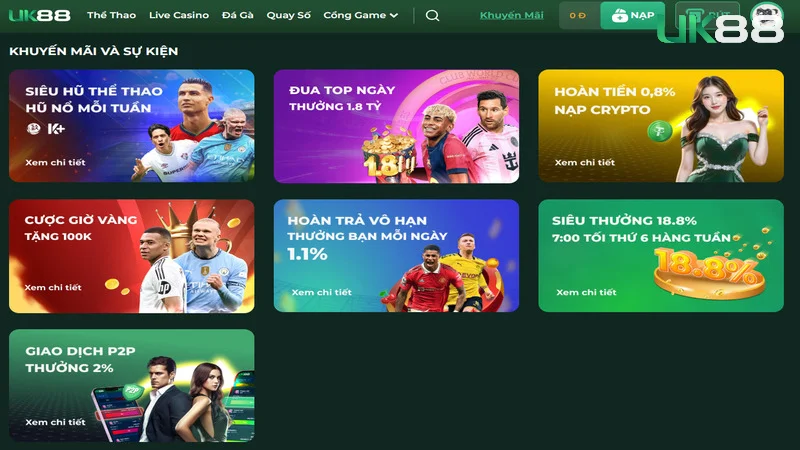Click the 0 Đ balance display
The width and height of the screenshot is (800, 450).
click(x=578, y=15)
